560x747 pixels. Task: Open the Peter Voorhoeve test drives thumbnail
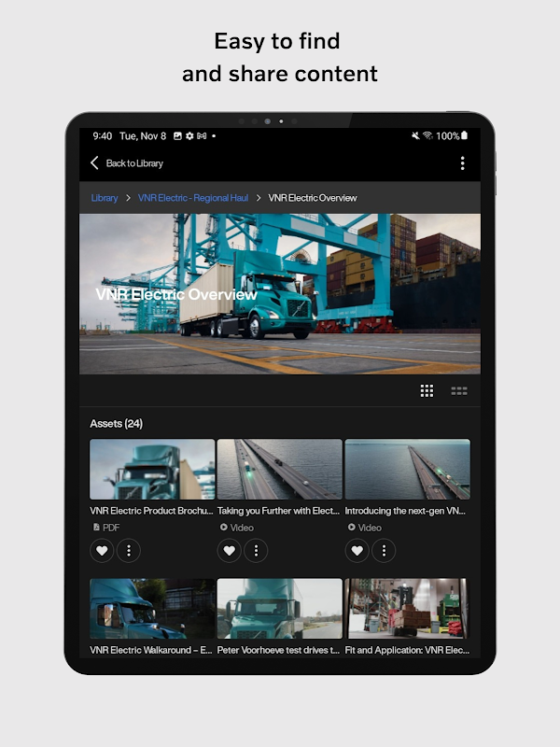point(279,609)
